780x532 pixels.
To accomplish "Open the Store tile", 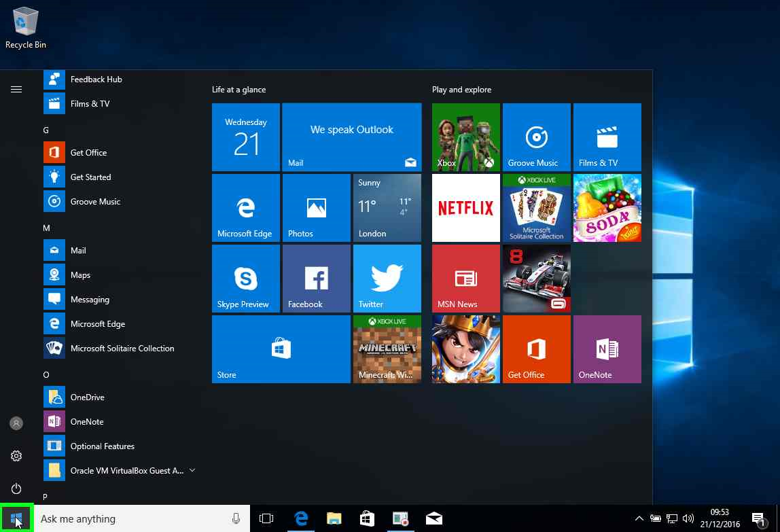I will 281,349.
